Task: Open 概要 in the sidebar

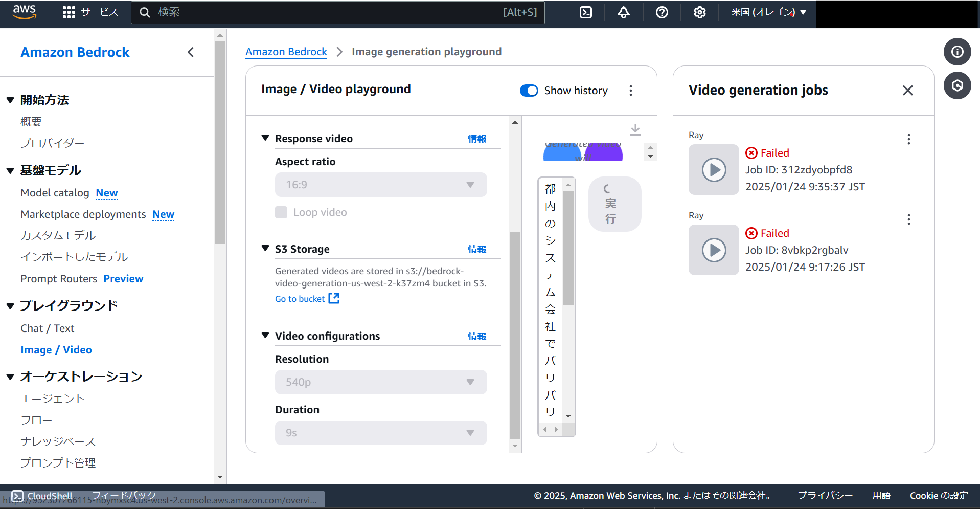Action: [31, 122]
